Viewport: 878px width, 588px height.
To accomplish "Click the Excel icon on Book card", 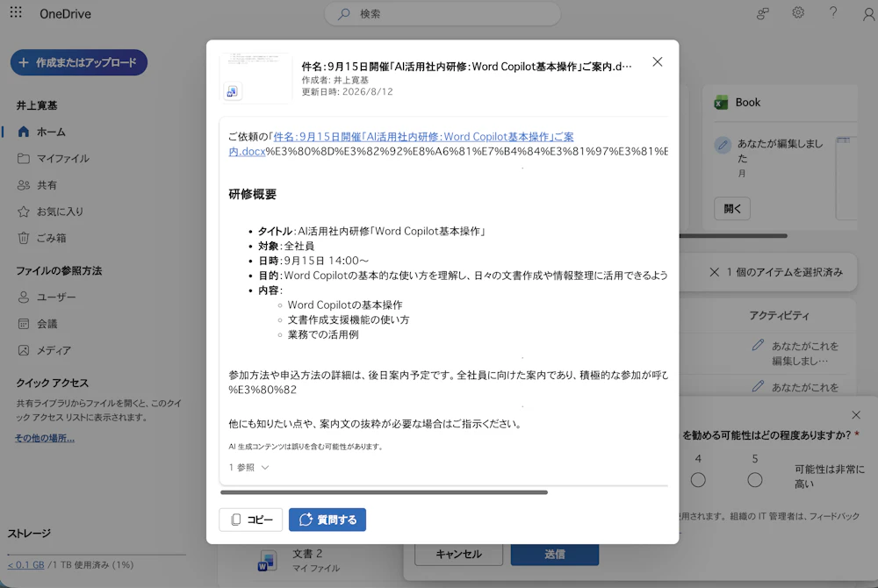I will 721,103.
